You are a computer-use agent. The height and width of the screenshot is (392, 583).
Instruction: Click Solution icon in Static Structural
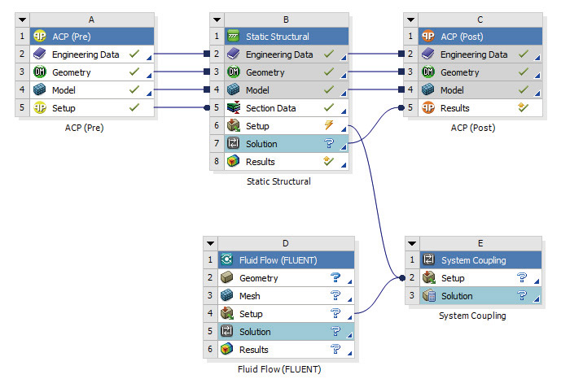point(234,143)
